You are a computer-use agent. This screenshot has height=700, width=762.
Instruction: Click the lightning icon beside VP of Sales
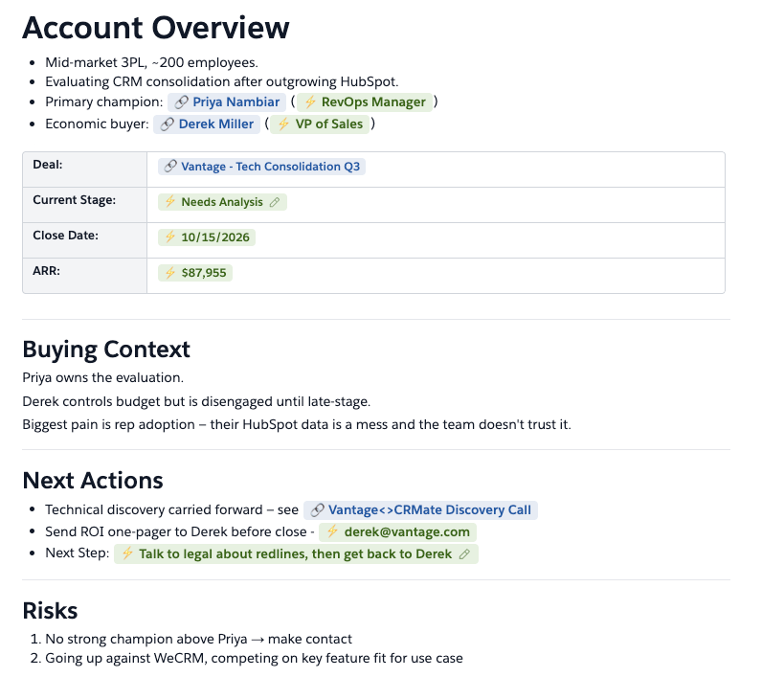(x=283, y=124)
